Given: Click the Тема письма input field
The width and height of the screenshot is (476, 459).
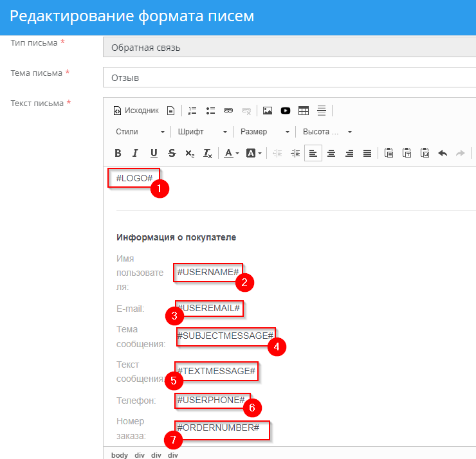Looking at the screenshot, I should tap(288, 77).
